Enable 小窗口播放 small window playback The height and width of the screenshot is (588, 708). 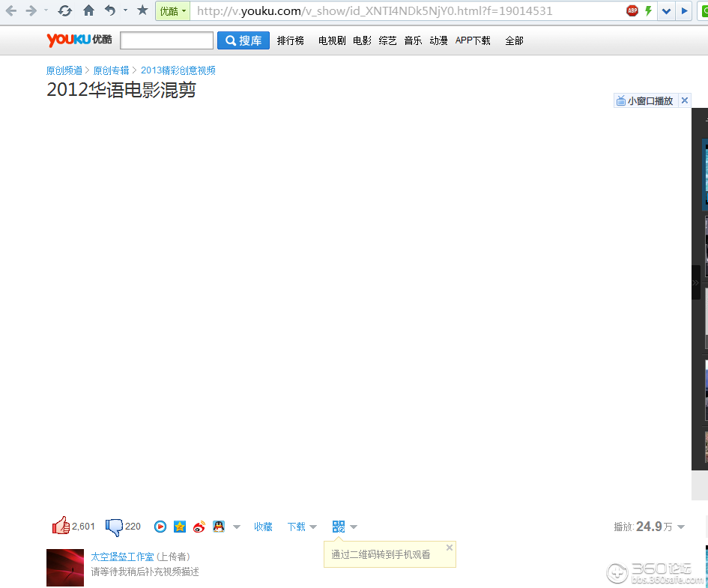coord(647,100)
